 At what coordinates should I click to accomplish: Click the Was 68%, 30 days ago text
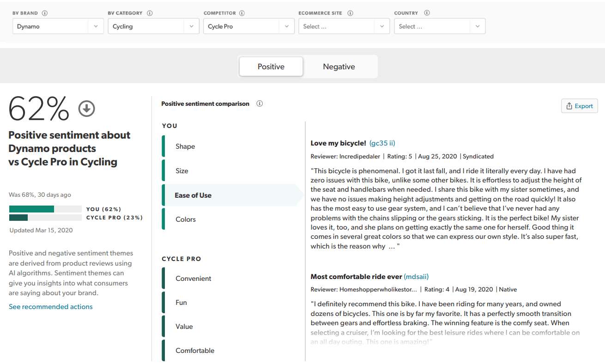40,195
